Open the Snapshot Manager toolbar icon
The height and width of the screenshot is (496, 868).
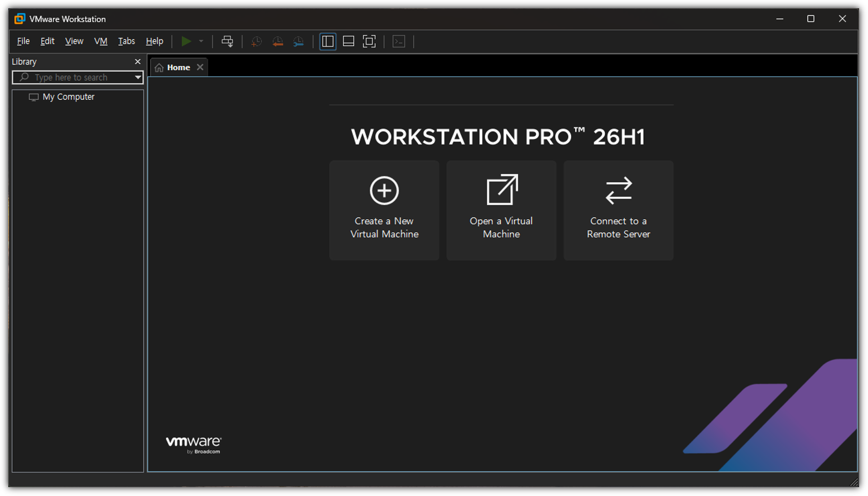[299, 41]
